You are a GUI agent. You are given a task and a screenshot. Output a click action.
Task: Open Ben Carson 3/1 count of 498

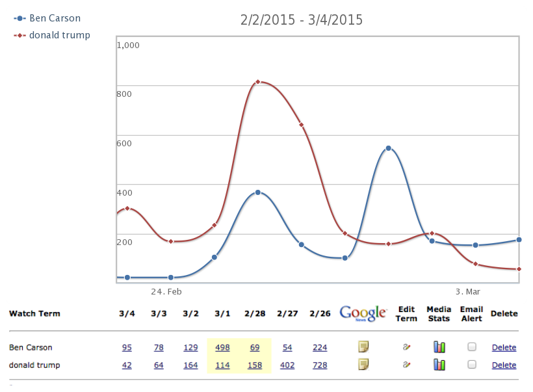(x=223, y=348)
